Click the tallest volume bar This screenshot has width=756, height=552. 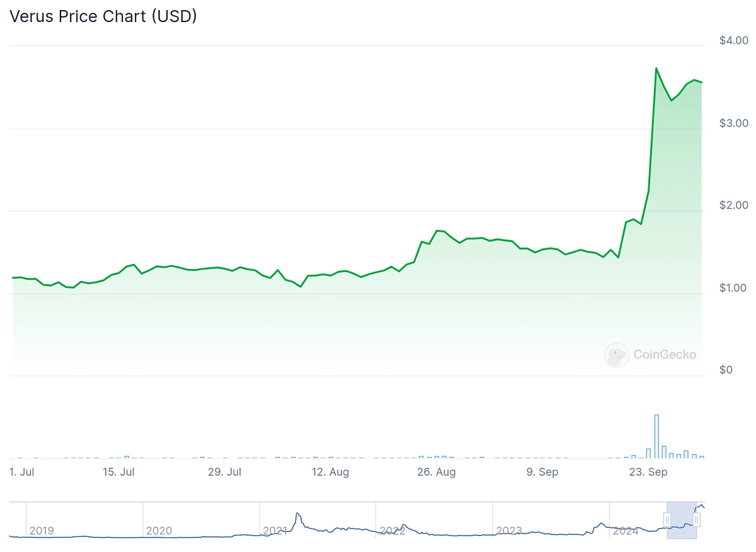[656, 436]
